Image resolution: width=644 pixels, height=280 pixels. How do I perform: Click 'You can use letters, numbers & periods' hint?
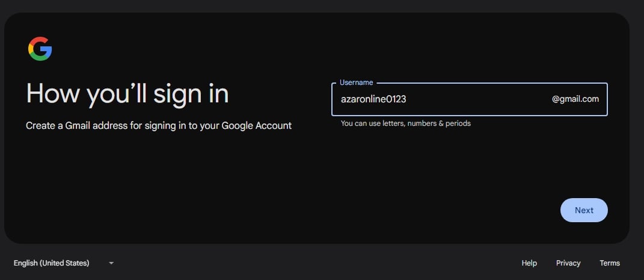(406, 123)
